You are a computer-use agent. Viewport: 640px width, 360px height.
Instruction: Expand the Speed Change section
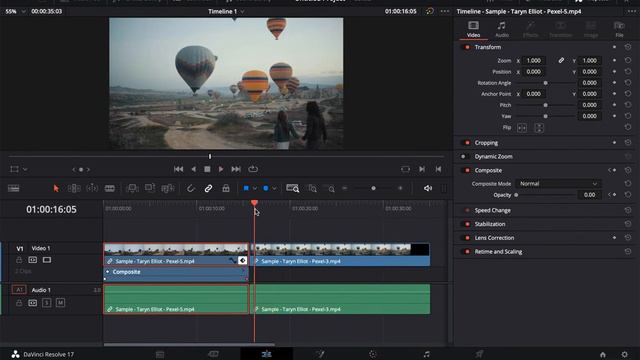pyautogui.click(x=492, y=210)
